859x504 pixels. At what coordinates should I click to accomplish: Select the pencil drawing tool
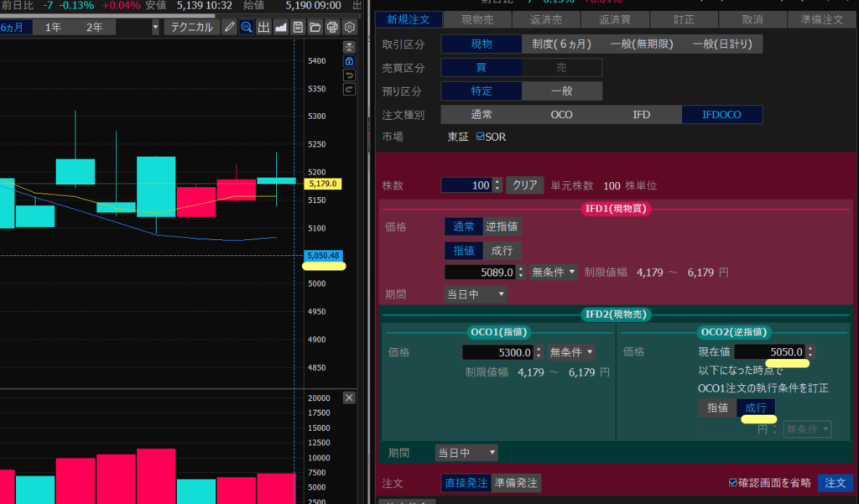pos(230,26)
